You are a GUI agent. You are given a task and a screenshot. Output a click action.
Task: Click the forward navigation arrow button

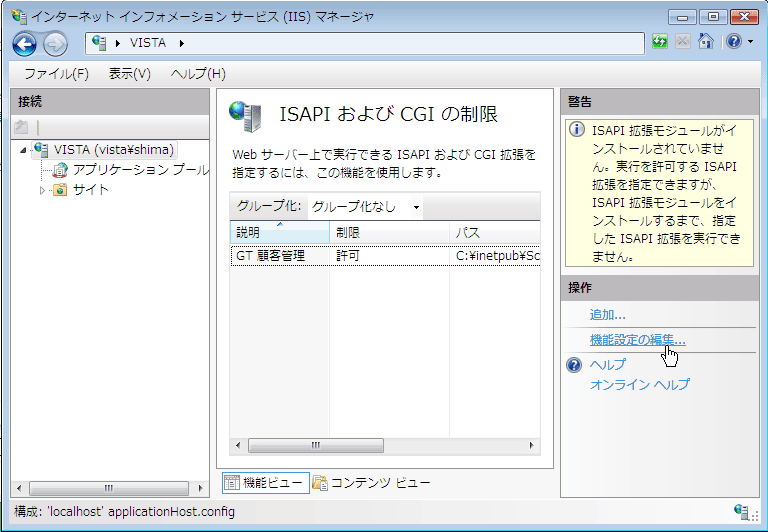click(55, 44)
